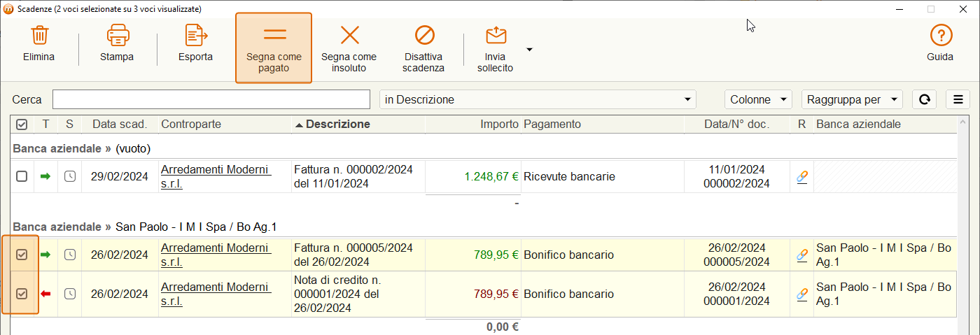Expand the Invia sollecito dropdown arrow
Screen dimensions: 980x335
click(x=530, y=50)
